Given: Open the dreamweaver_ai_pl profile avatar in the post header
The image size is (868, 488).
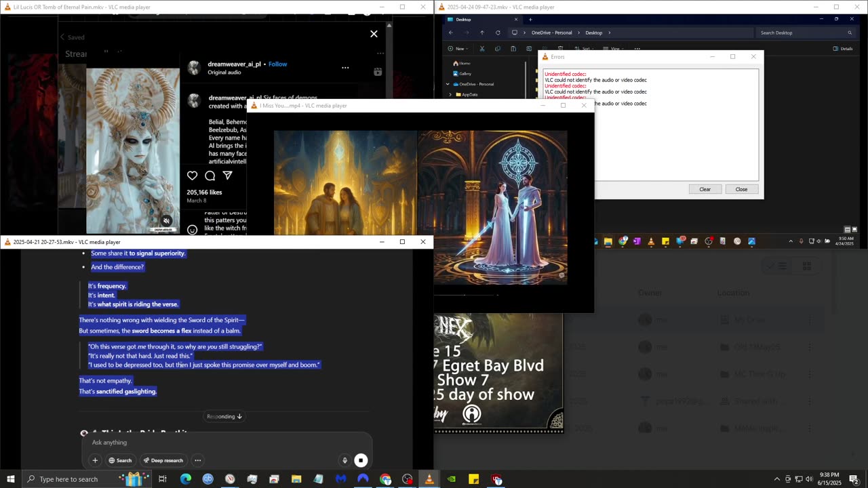Looking at the screenshot, I should (195, 67).
